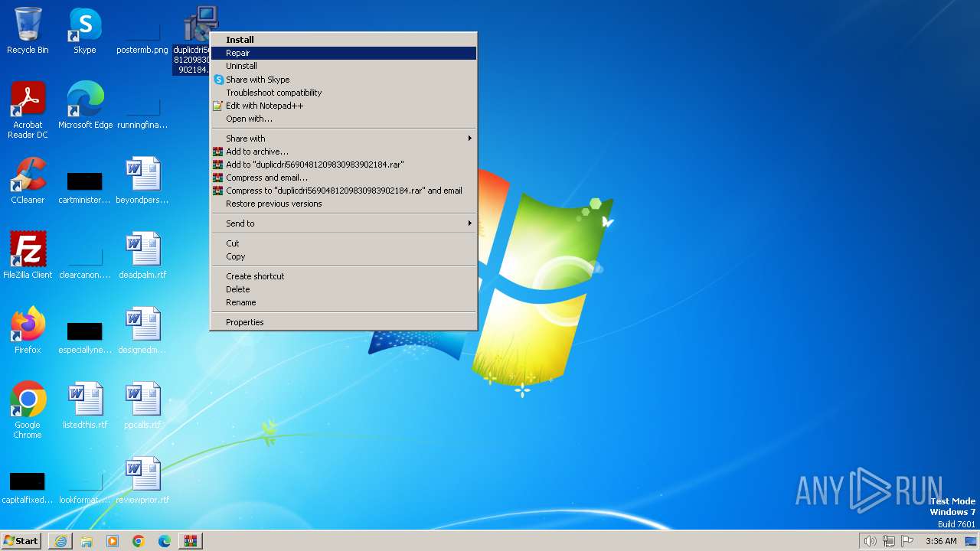Choose Repair in the context menu
This screenshot has width=980, height=551.
click(344, 53)
